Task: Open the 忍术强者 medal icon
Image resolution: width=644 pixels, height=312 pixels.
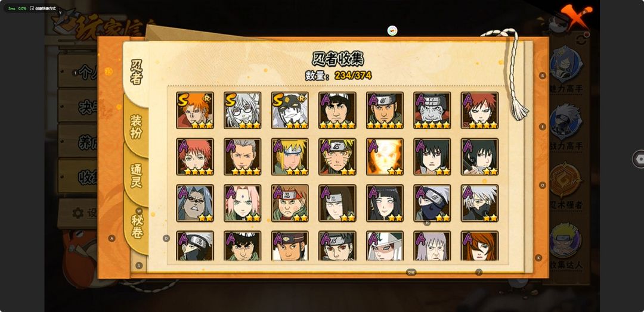Action: 565,180
